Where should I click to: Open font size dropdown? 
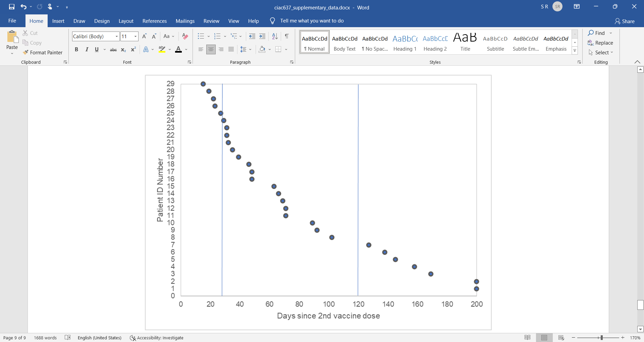point(136,36)
